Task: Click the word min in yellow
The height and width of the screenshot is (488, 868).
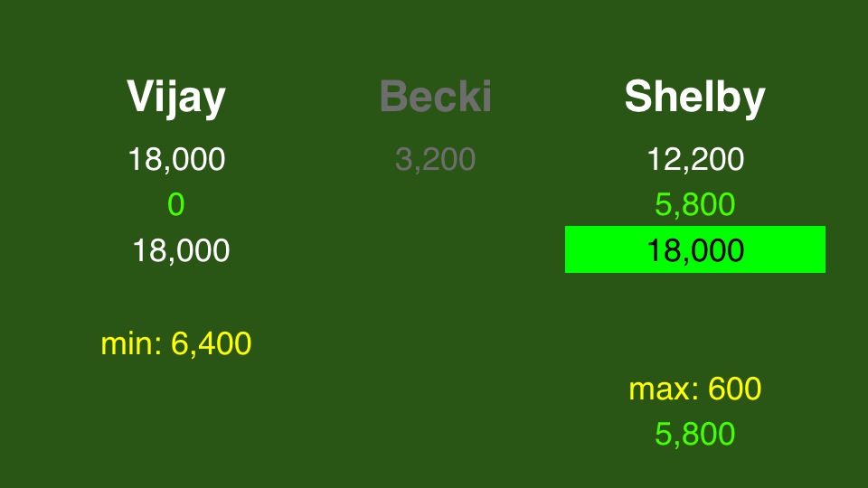Action: click(128, 343)
